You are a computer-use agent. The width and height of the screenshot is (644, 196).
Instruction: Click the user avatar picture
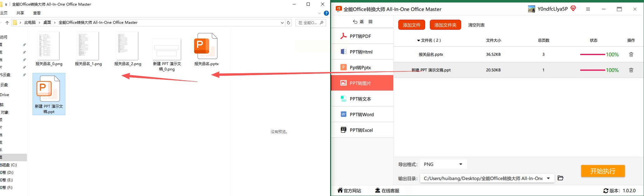tap(531, 9)
